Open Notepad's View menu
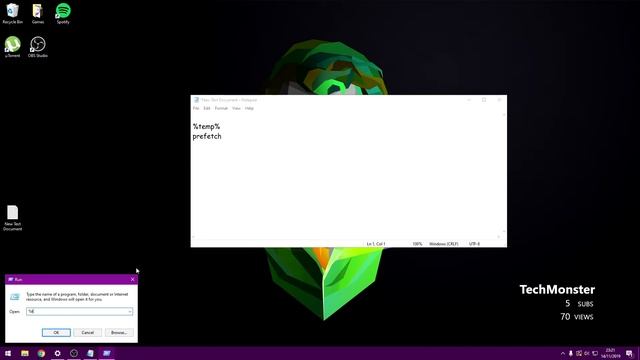 tap(236, 108)
